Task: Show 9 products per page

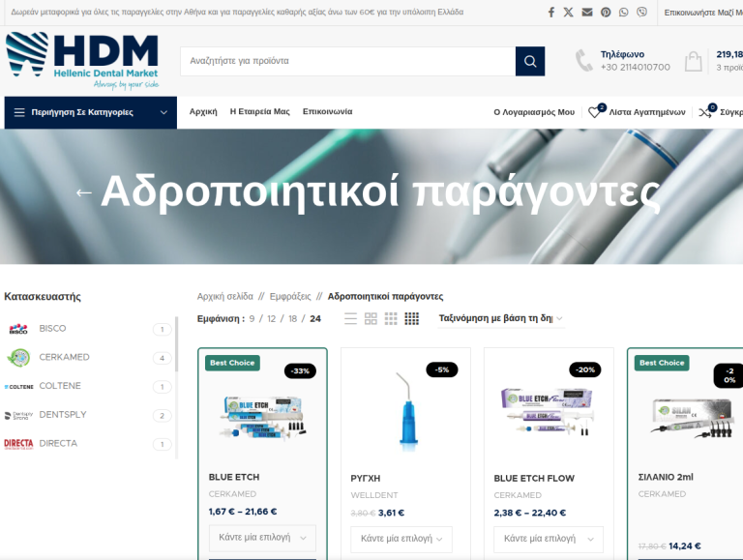Action: click(x=252, y=319)
